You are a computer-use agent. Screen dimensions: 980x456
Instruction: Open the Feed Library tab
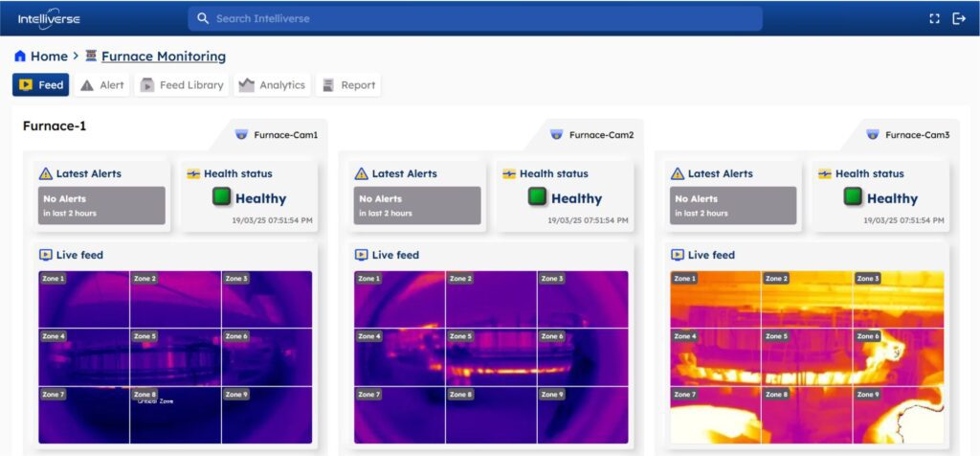[182, 85]
